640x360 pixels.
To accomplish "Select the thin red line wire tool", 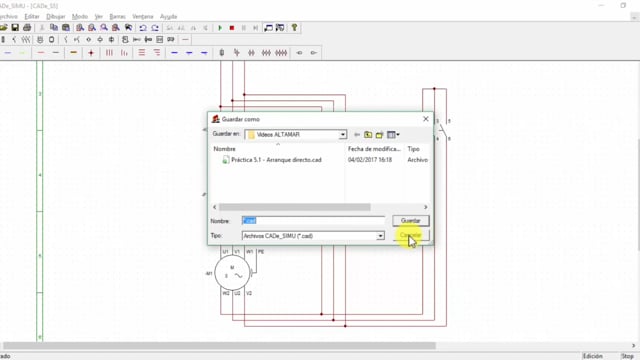I will (41, 53).
